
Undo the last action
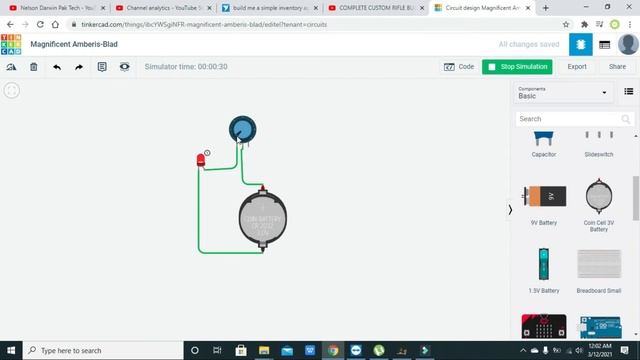tap(57, 67)
